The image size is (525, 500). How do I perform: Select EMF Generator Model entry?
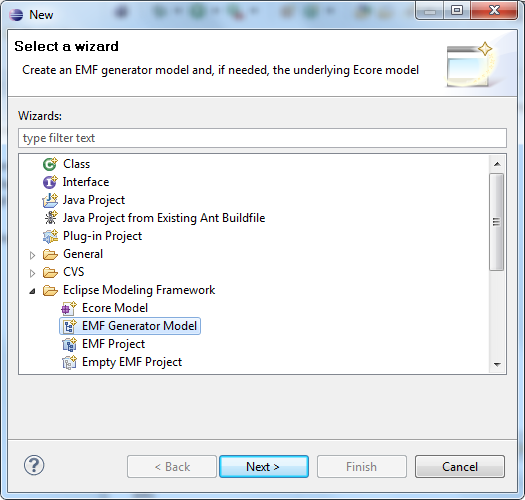[130, 326]
